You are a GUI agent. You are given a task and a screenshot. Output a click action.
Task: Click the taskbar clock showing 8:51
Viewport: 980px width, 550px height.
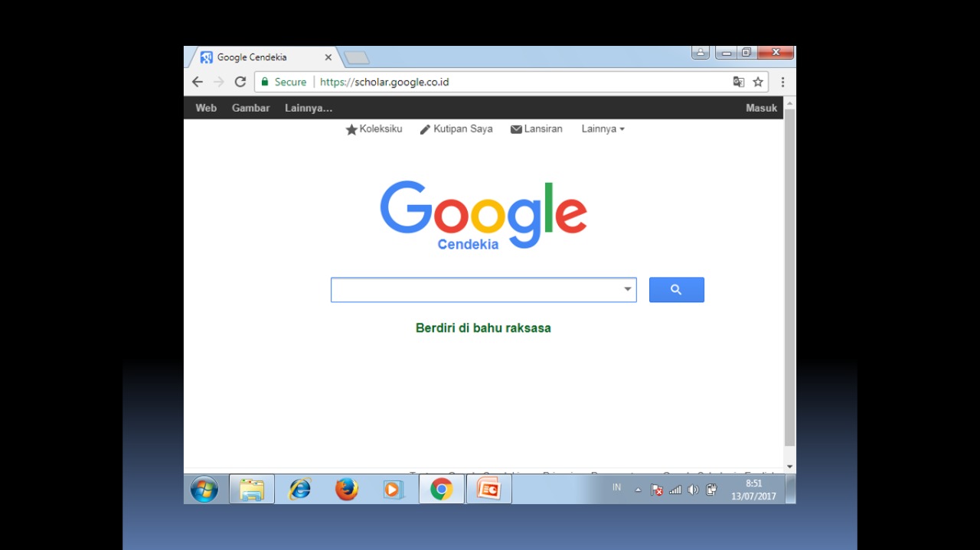(x=753, y=490)
